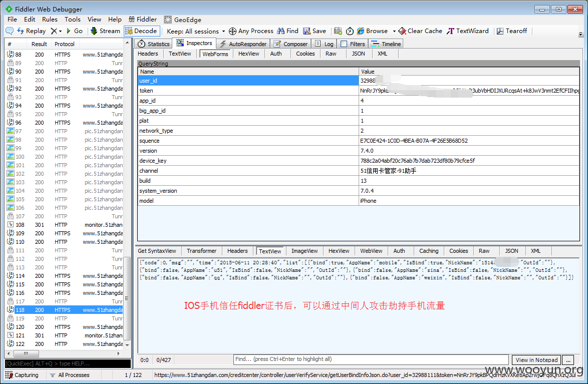This screenshot has width=588, height=384.
Task: Open the File menu
Action: pos(12,20)
